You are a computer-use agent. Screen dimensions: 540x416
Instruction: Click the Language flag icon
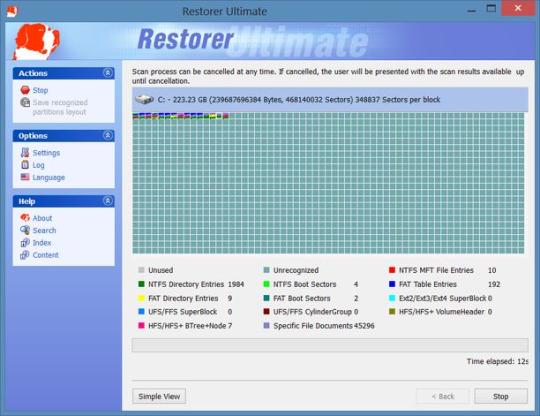[x=25, y=177]
